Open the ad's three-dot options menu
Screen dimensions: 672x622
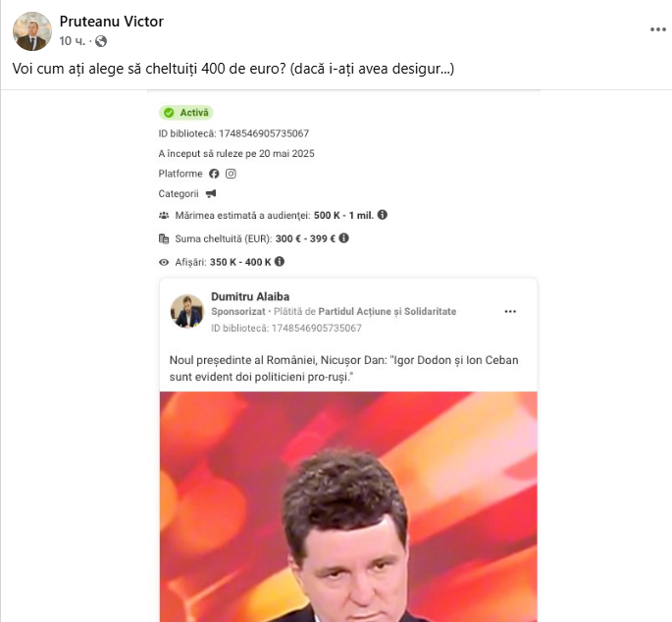pos(510,311)
